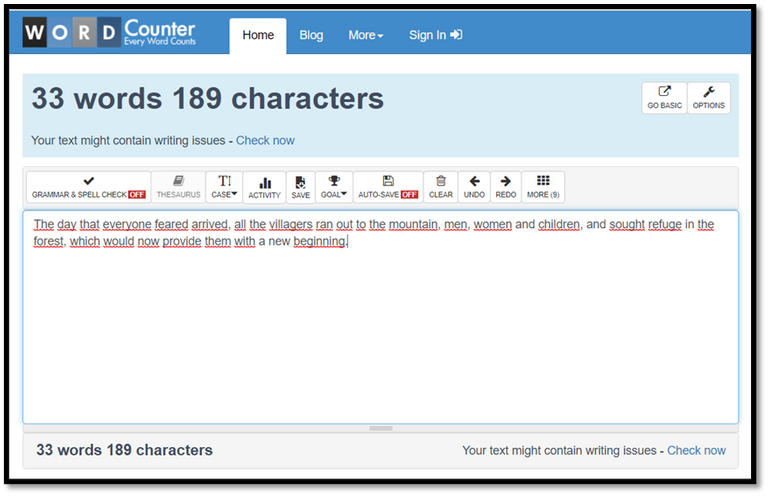Click the Redo arrow
The width and height of the screenshot is (768, 496).
(505, 187)
